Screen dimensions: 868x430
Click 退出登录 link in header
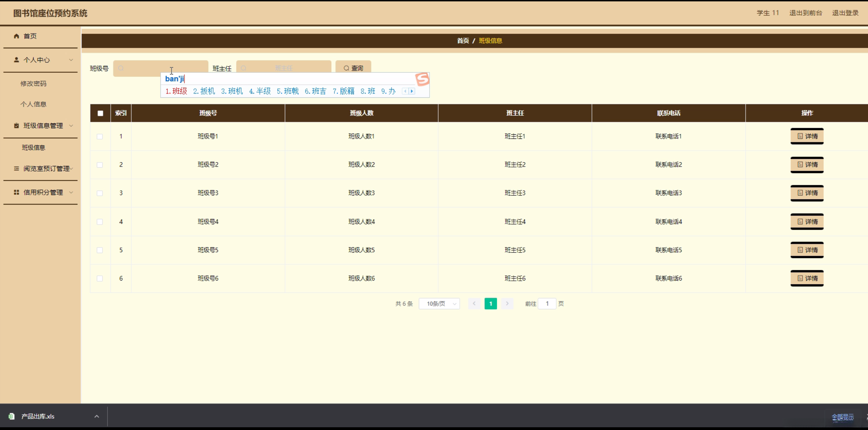click(x=845, y=13)
